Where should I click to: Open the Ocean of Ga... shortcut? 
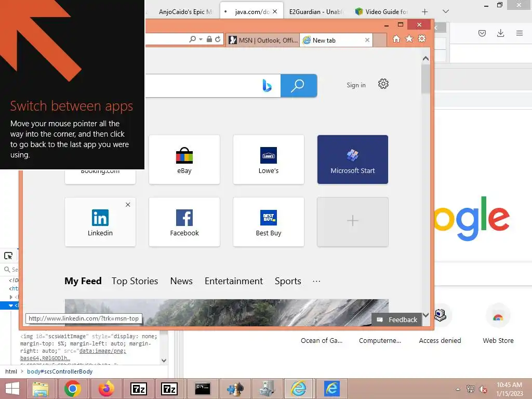(x=321, y=340)
